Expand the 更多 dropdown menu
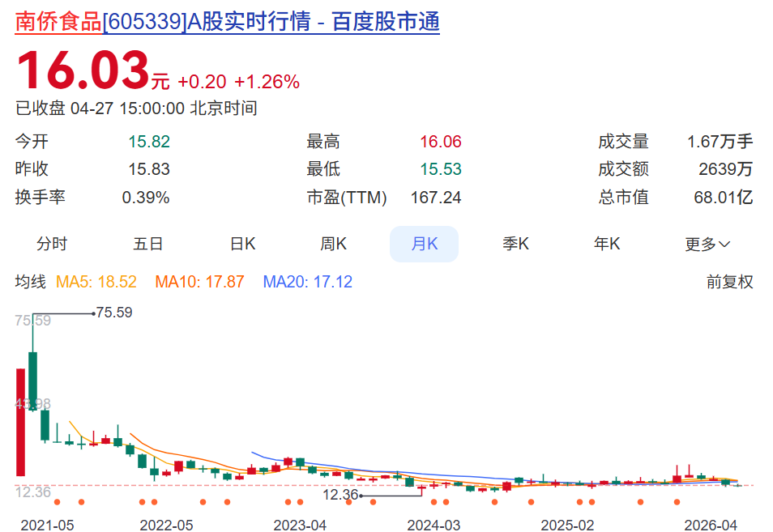 (x=707, y=245)
